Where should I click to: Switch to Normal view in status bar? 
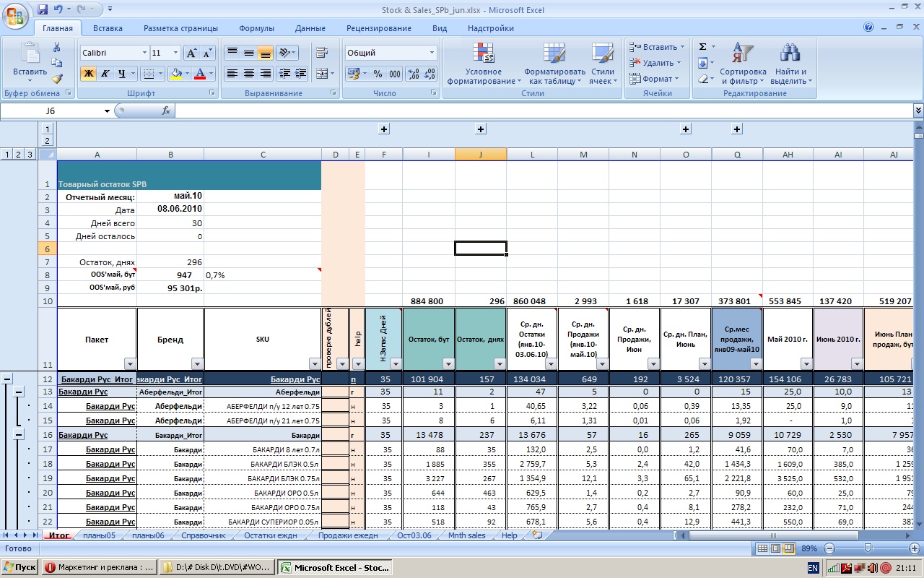[762, 548]
